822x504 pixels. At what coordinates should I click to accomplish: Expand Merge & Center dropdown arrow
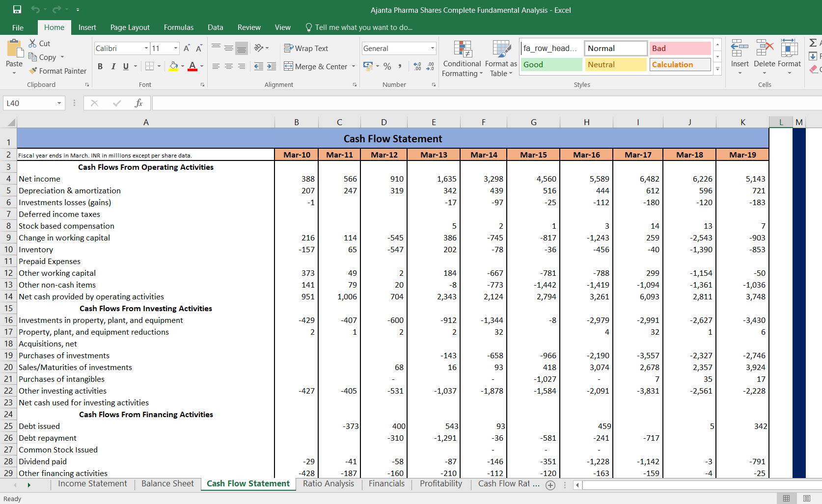click(354, 66)
